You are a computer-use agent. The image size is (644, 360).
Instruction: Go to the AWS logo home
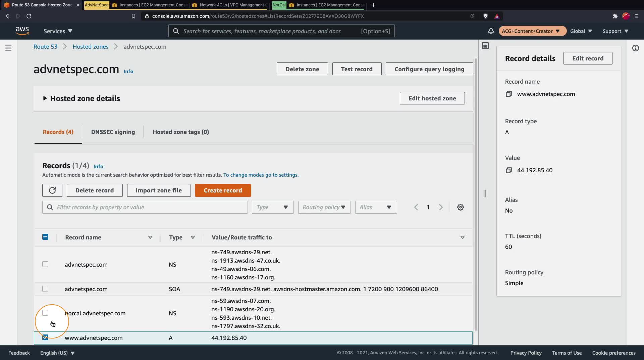point(22,31)
